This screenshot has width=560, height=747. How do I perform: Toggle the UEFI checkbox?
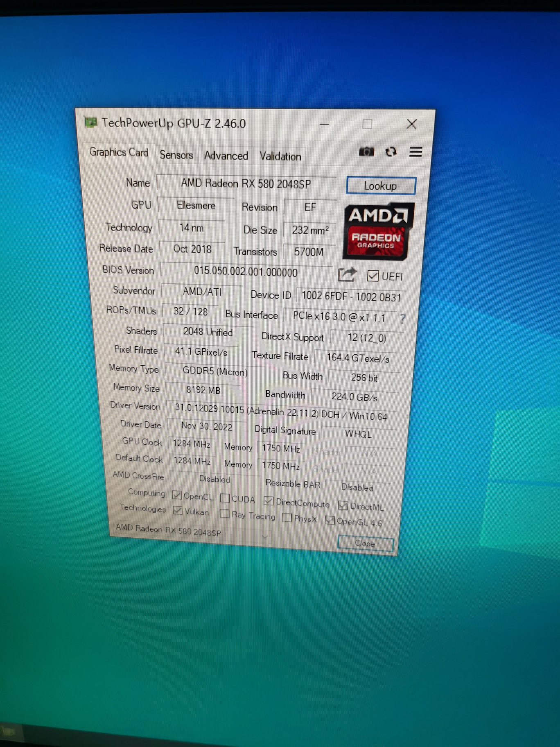tap(373, 276)
